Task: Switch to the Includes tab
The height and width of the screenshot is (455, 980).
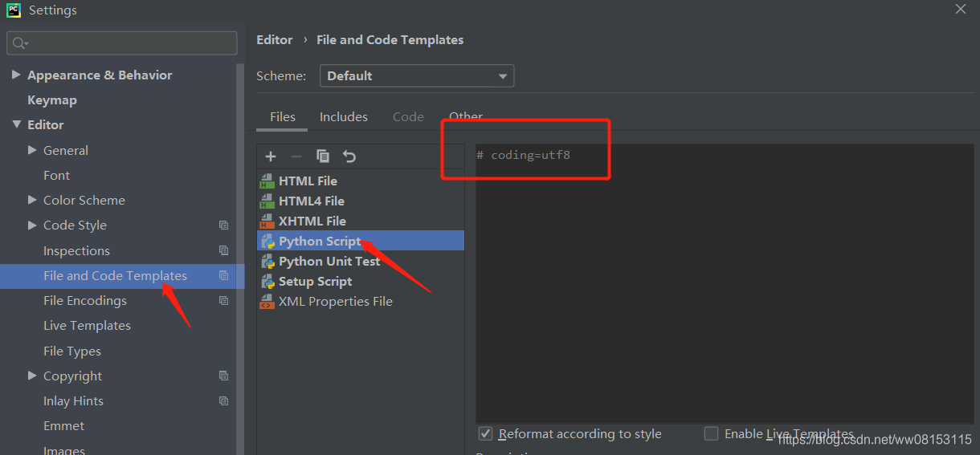Action: tap(343, 116)
